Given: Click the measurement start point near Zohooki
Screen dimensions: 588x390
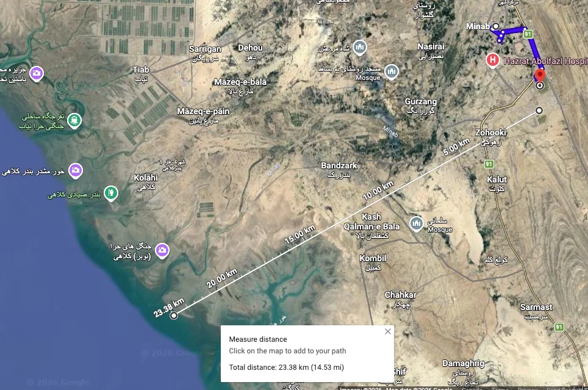Looking at the screenshot, I should click(539, 110).
